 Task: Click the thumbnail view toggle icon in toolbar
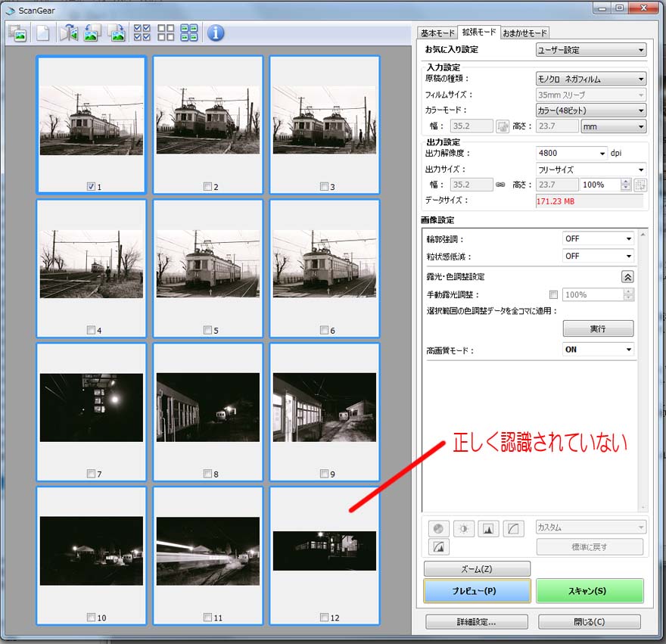pos(18,33)
